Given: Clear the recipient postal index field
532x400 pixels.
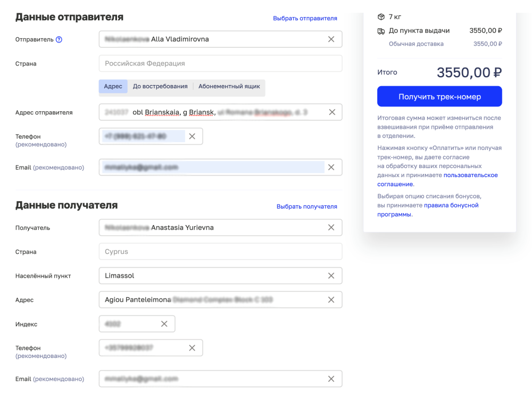Looking at the screenshot, I should point(164,324).
